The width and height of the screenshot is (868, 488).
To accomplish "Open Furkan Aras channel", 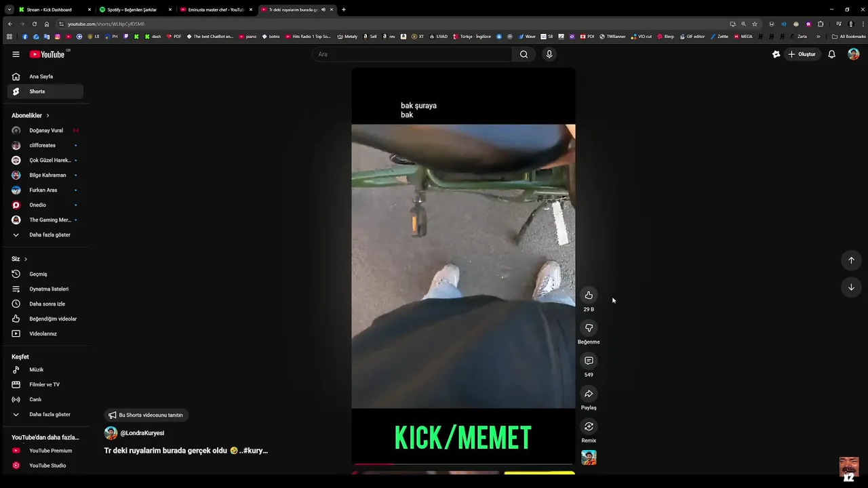I will pos(45,190).
